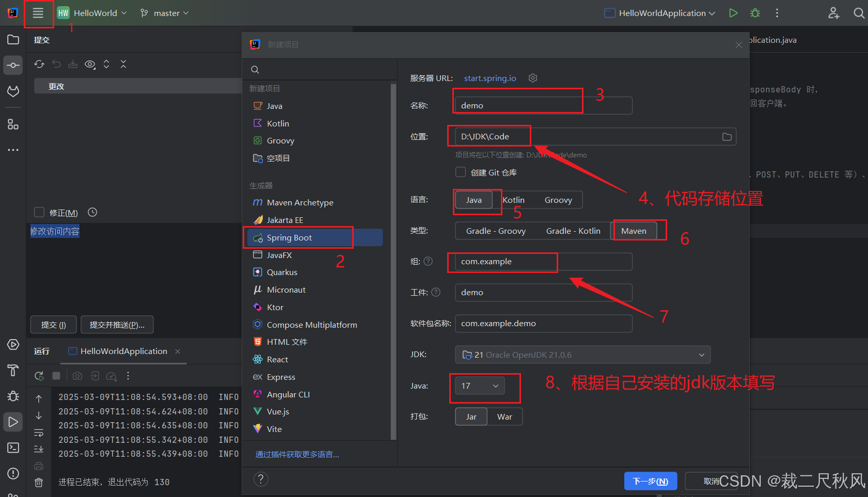The image size is (868, 497).
Task: Switch to the HelloWorldApplication run tab
Action: pos(123,351)
